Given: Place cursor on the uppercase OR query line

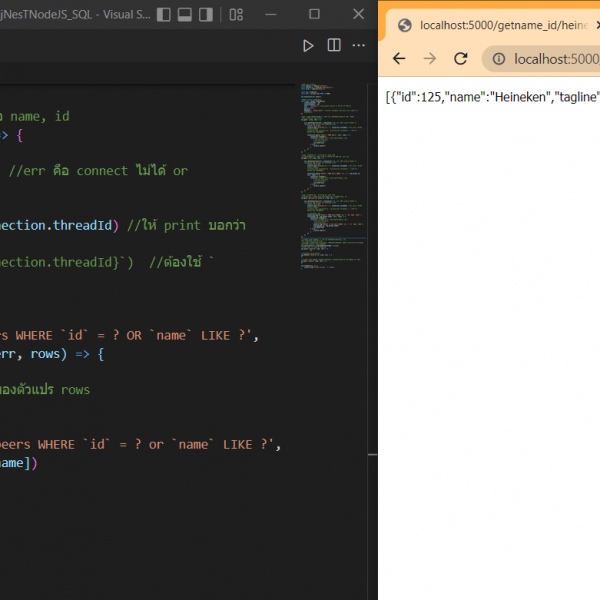Looking at the screenshot, I should pos(130,335).
